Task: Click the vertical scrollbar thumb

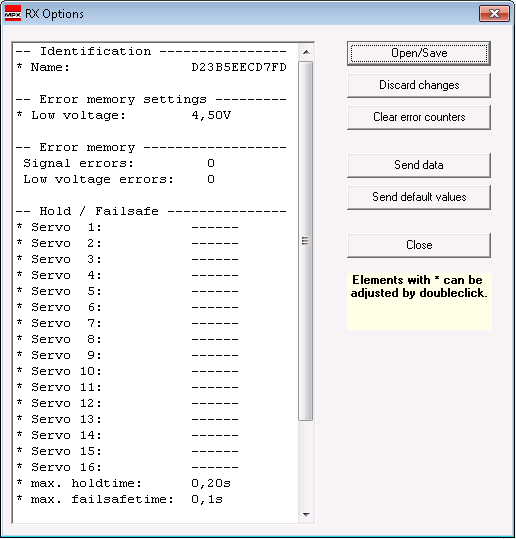Action: coord(306,241)
